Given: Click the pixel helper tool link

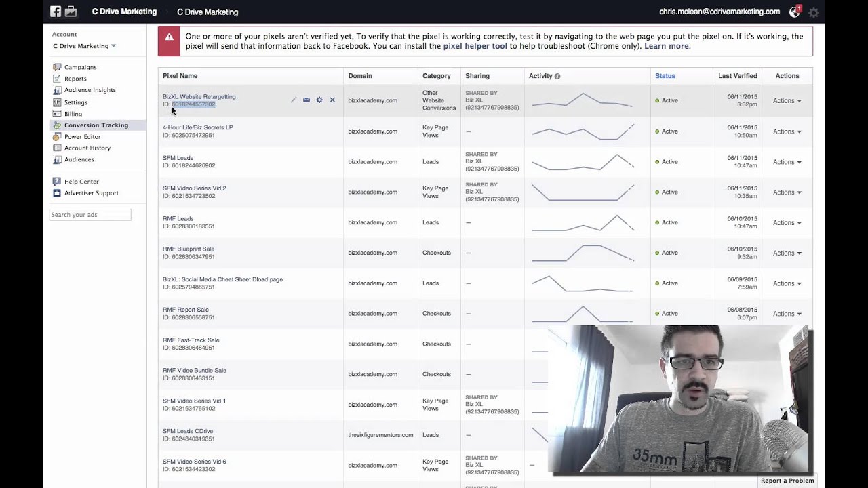Looking at the screenshot, I should (x=475, y=46).
